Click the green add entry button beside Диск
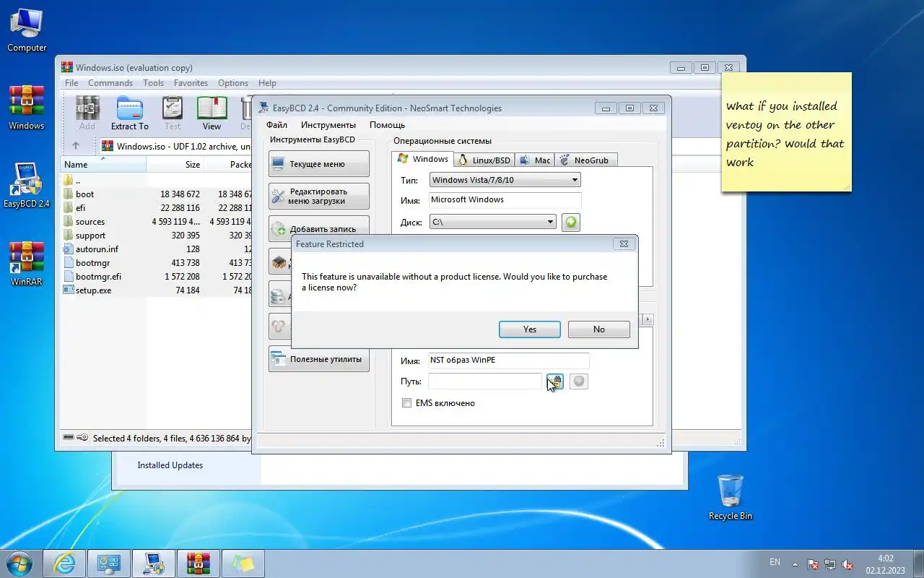This screenshot has width=924, height=578. pos(571,222)
